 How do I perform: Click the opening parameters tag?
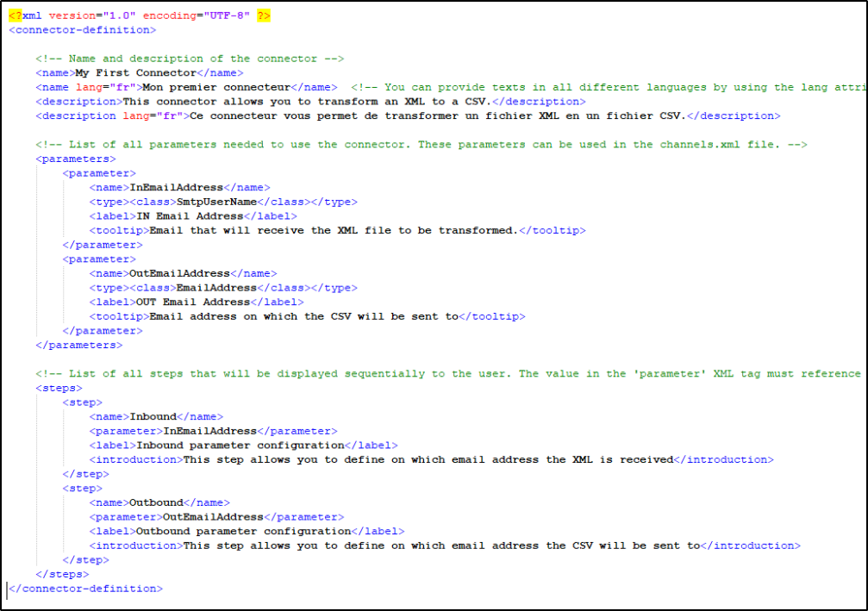[x=75, y=159]
